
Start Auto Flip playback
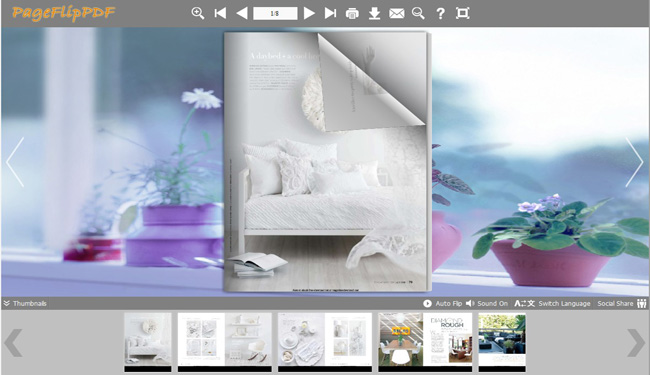tap(442, 303)
